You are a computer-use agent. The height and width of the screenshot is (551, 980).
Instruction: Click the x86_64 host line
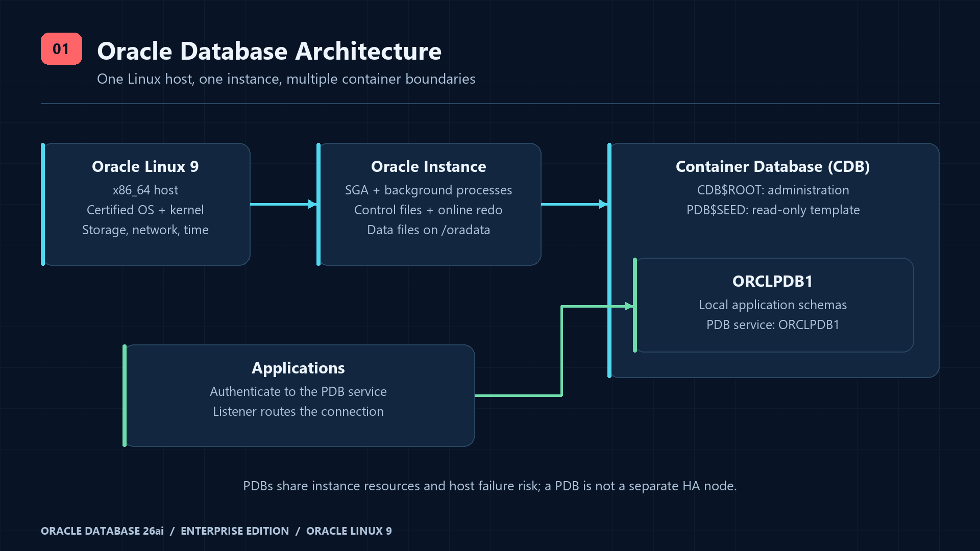click(x=145, y=190)
